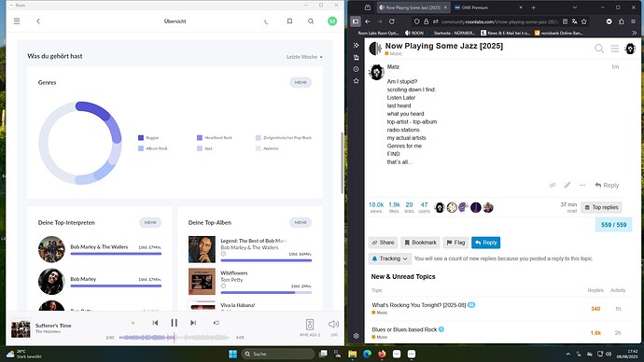Open the queue icon beside next-track

(x=217, y=323)
